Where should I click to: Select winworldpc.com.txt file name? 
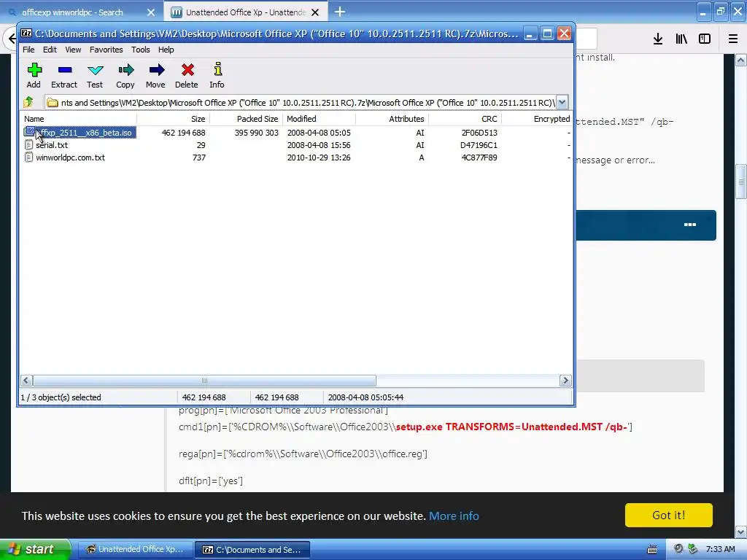pyautogui.click(x=71, y=157)
